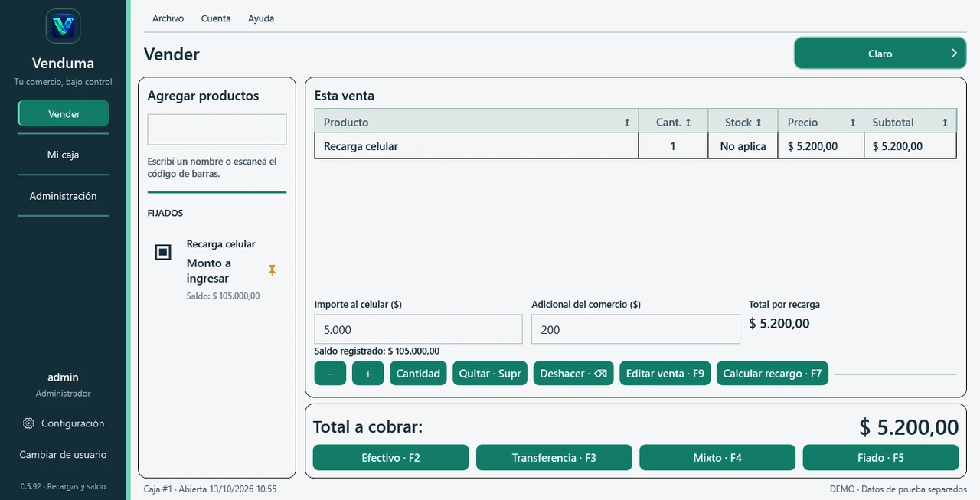Click the 'No aplica' stock cell
This screenshot has height=500, width=980.
click(x=743, y=146)
